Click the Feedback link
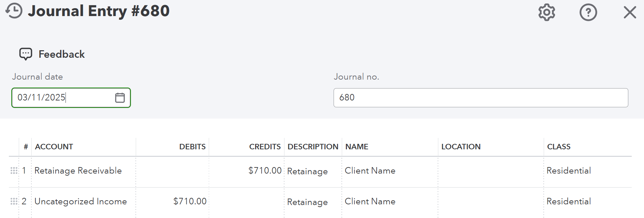Viewport: 644px width, 218px height. (x=61, y=54)
